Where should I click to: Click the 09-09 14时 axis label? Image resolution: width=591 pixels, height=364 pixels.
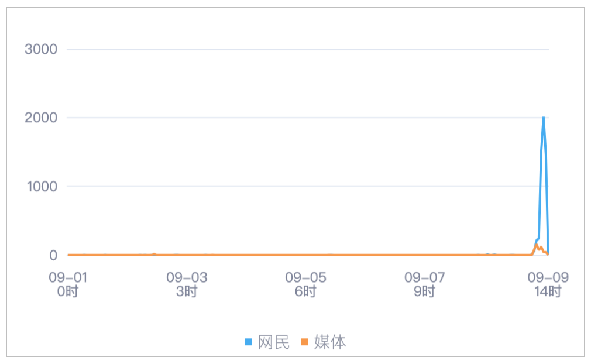coord(548,284)
